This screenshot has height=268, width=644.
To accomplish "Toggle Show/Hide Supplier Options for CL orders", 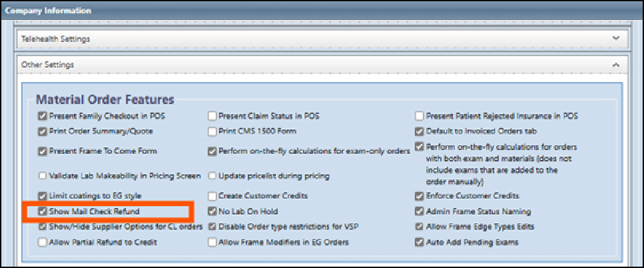I will tap(43, 227).
